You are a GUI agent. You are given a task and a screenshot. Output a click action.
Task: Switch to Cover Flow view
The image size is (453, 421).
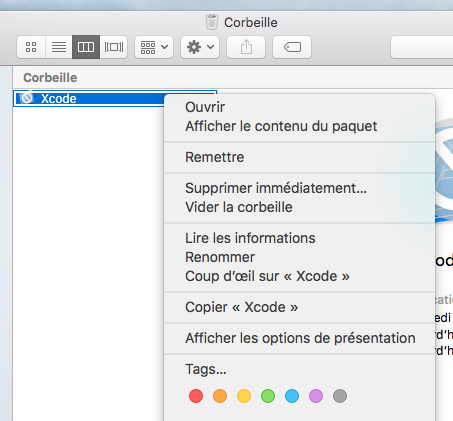(x=114, y=47)
